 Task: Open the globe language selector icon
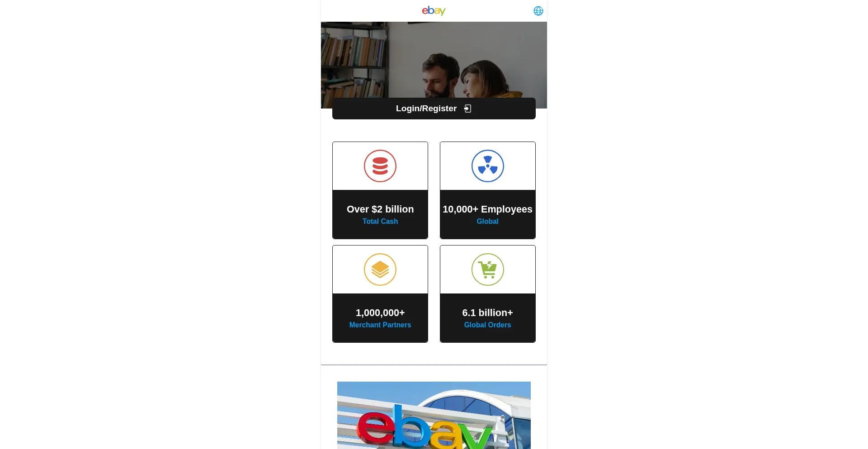pyautogui.click(x=538, y=11)
